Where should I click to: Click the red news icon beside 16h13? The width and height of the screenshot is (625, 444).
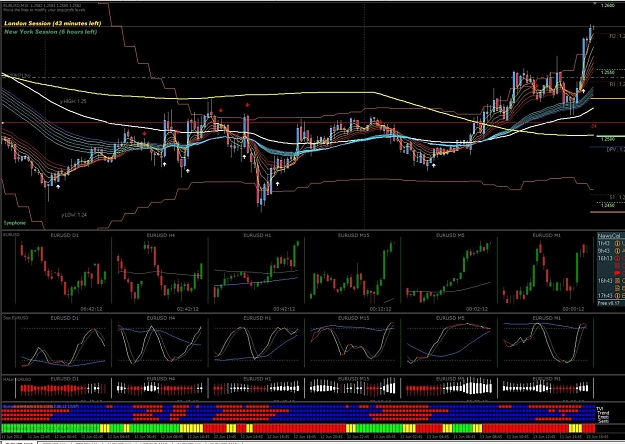pos(618,258)
